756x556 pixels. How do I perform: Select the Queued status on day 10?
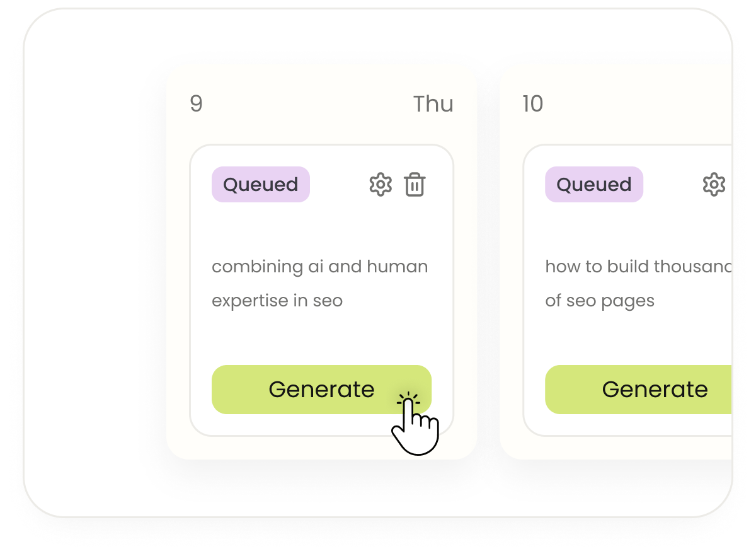[x=593, y=184]
